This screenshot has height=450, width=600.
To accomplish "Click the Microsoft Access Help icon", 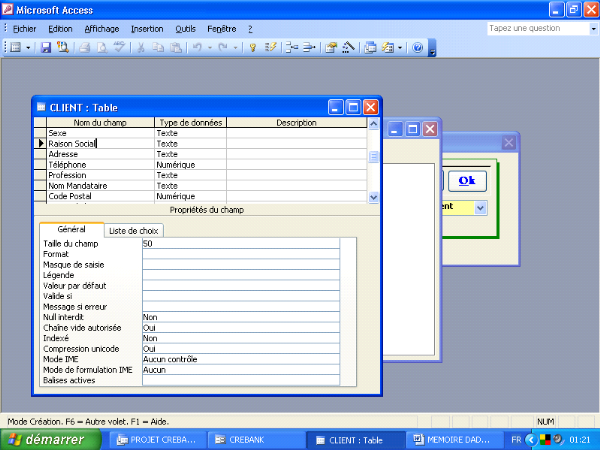I will pyautogui.click(x=417, y=47).
